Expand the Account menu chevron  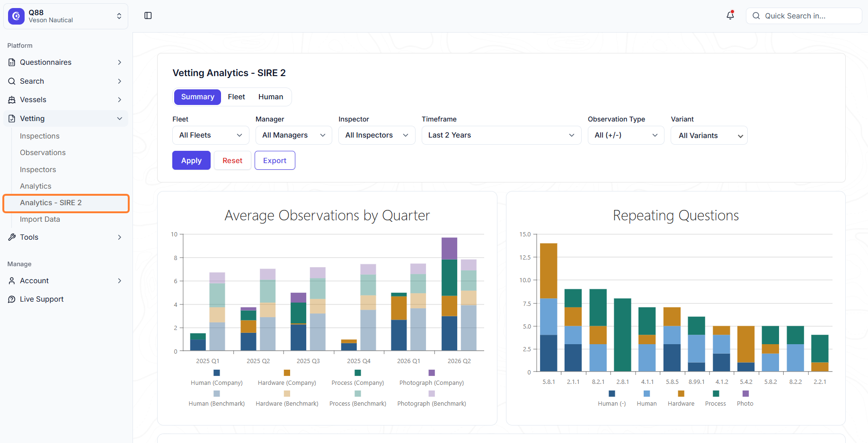pos(120,281)
